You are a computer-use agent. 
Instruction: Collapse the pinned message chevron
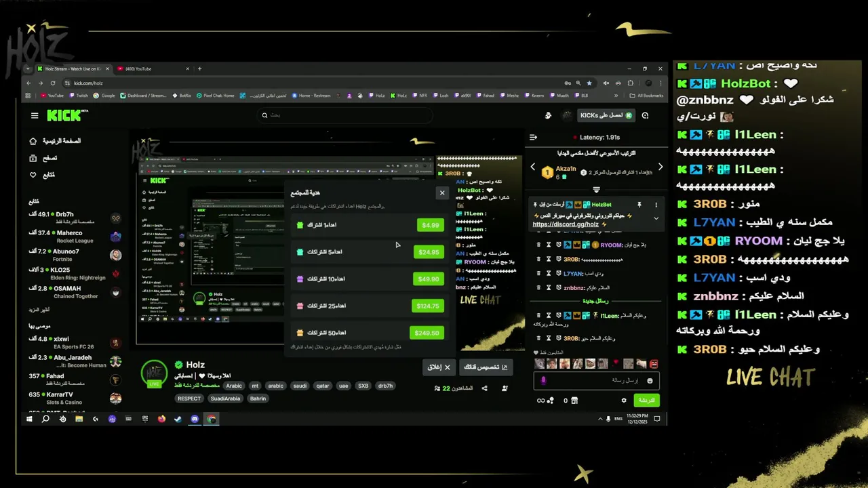tap(656, 218)
